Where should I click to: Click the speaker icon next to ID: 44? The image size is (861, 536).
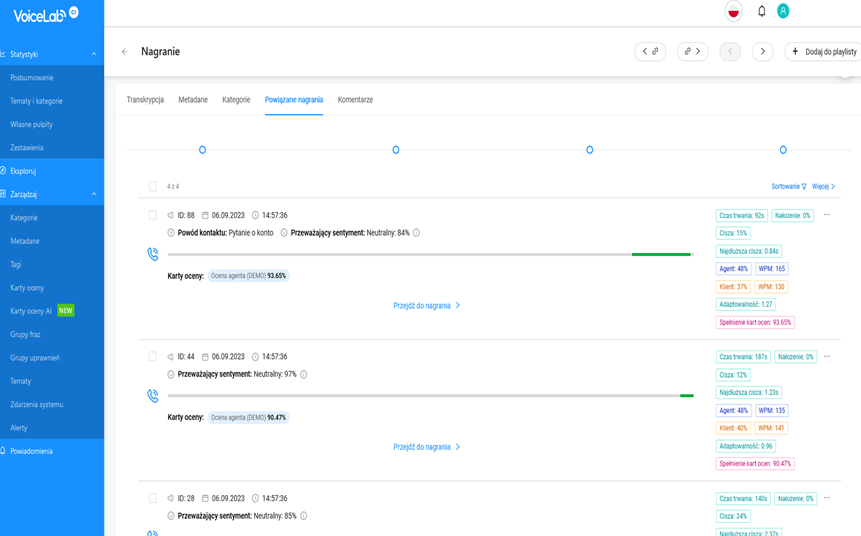[x=171, y=357]
